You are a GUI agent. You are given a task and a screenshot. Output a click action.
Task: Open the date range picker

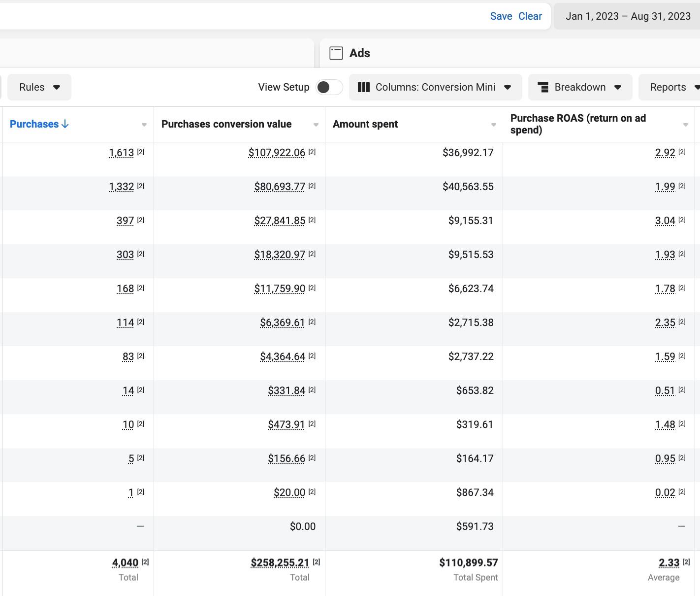[628, 16]
